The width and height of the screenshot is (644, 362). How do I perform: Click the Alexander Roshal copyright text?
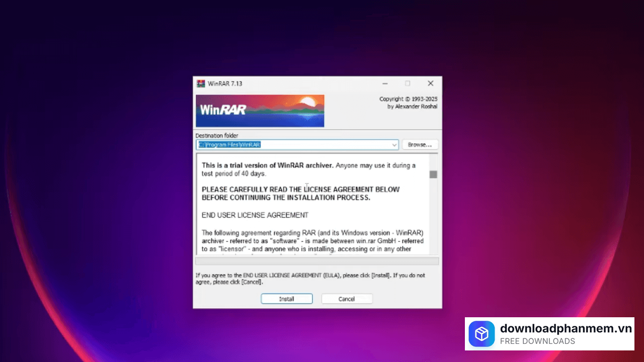click(x=412, y=107)
